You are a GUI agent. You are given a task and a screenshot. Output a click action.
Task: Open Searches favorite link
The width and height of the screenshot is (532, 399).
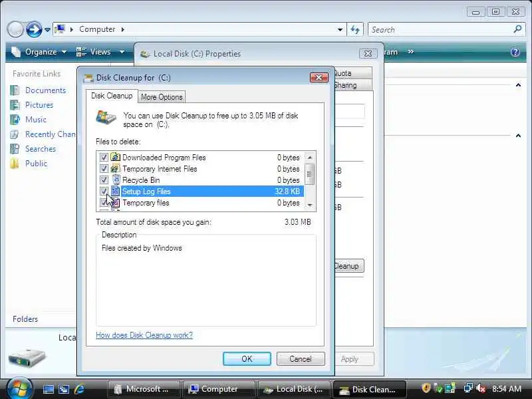click(x=41, y=149)
